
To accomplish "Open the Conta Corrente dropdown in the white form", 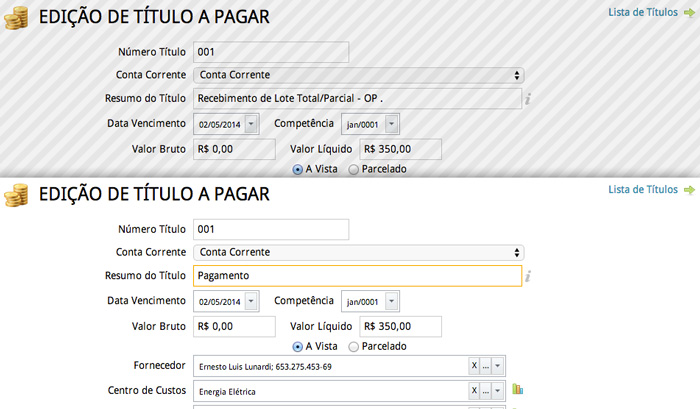I will [358, 252].
